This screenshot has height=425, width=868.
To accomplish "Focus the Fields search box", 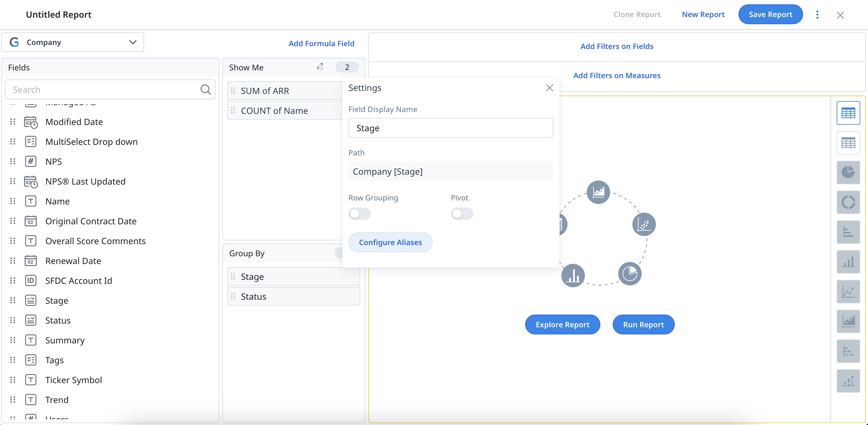I will coord(110,90).
